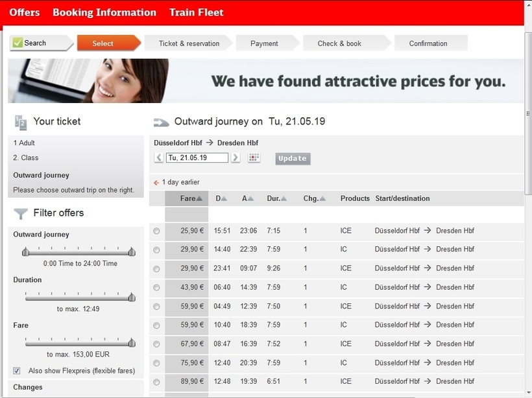Click the Fare max slider handle
Image resolution: width=532 pixels, height=398 pixels.
132,342
